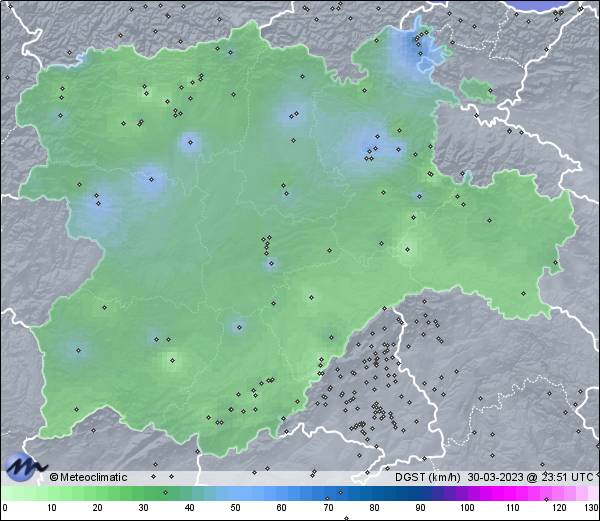Click the 110 scale label
This screenshot has width=600, height=521.
(513, 508)
